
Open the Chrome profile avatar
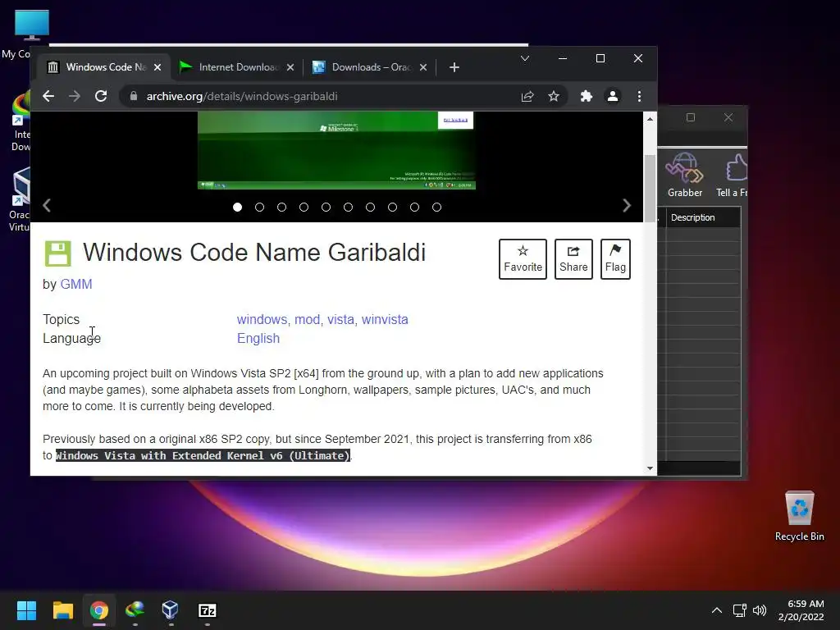point(612,97)
